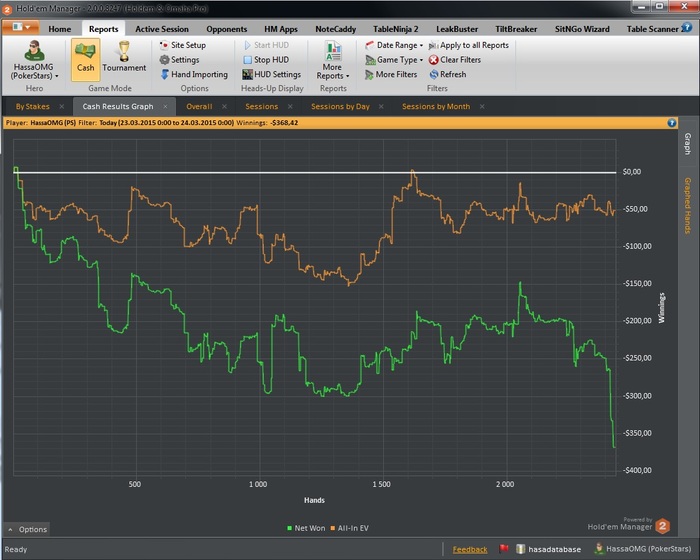The height and width of the screenshot is (560, 700).
Task: Click the help icon on the filter bar
Action: [x=672, y=123]
